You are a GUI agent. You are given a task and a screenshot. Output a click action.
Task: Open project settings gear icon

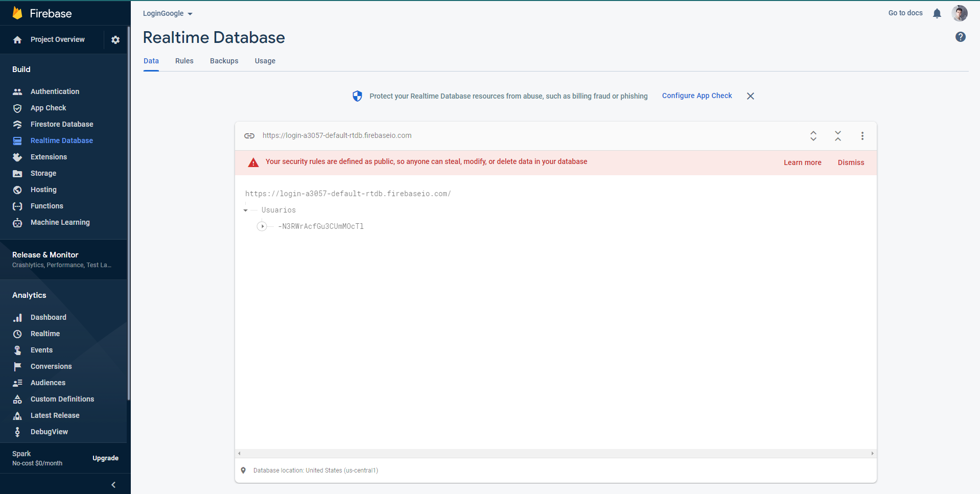pyautogui.click(x=115, y=40)
